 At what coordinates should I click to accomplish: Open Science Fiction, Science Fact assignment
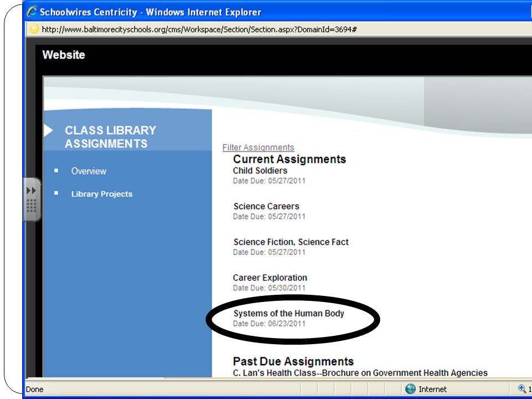click(291, 242)
